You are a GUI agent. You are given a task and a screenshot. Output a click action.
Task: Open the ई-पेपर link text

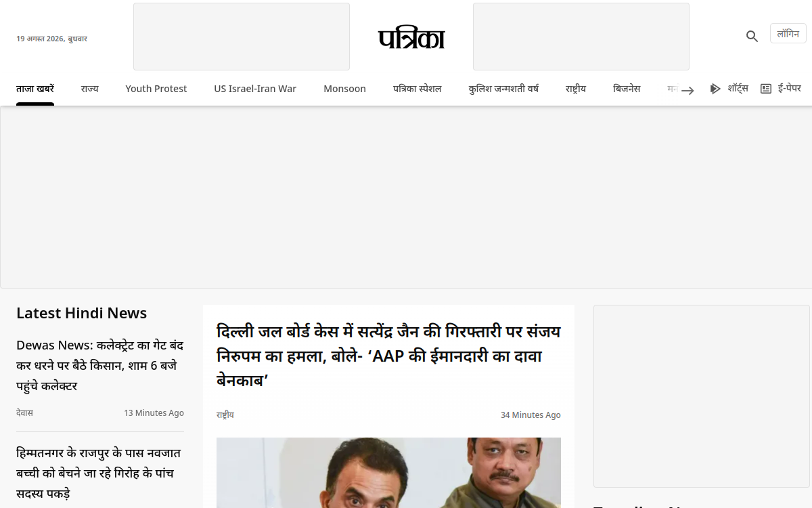coord(789,89)
